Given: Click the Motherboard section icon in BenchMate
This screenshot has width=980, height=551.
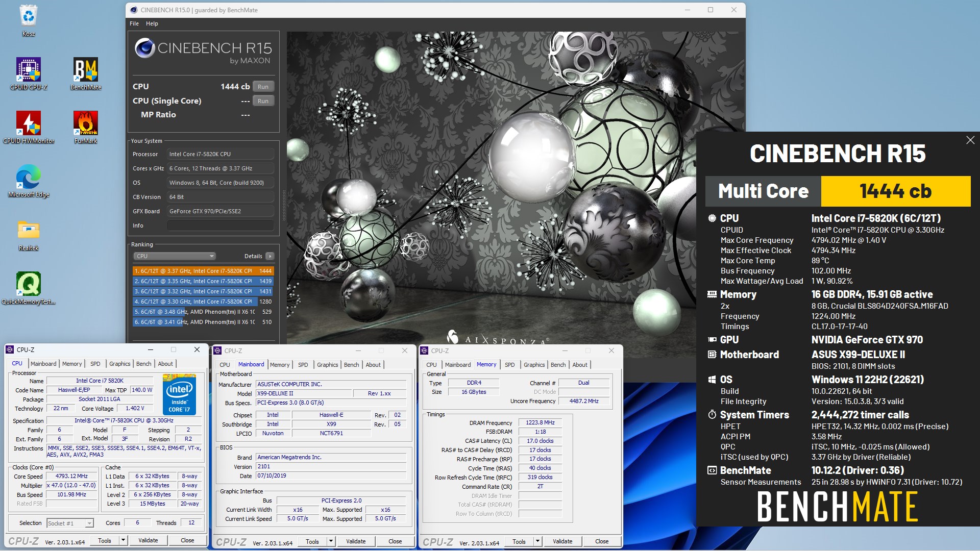Looking at the screenshot, I should click(712, 355).
